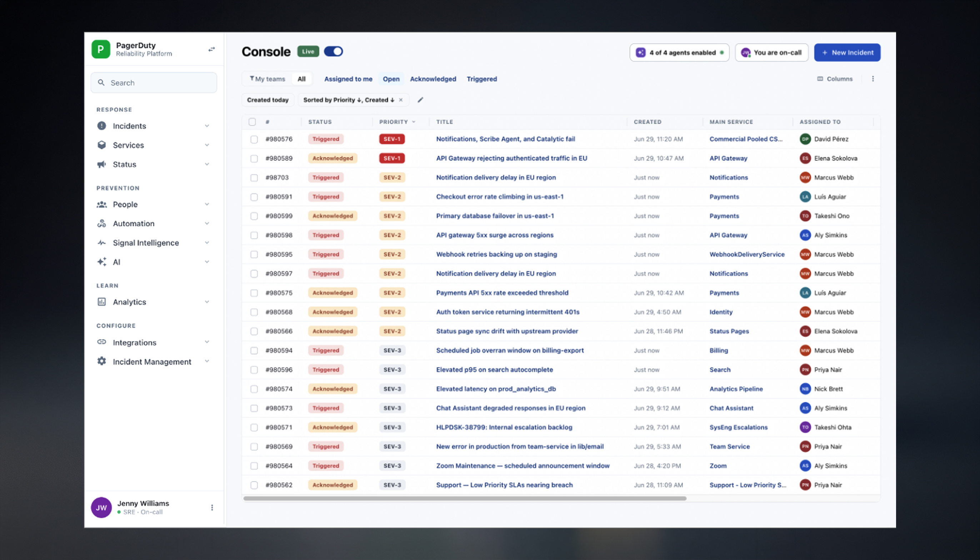This screenshot has width=980, height=560.
Task: Open the table more options kebab menu
Action: tap(873, 79)
